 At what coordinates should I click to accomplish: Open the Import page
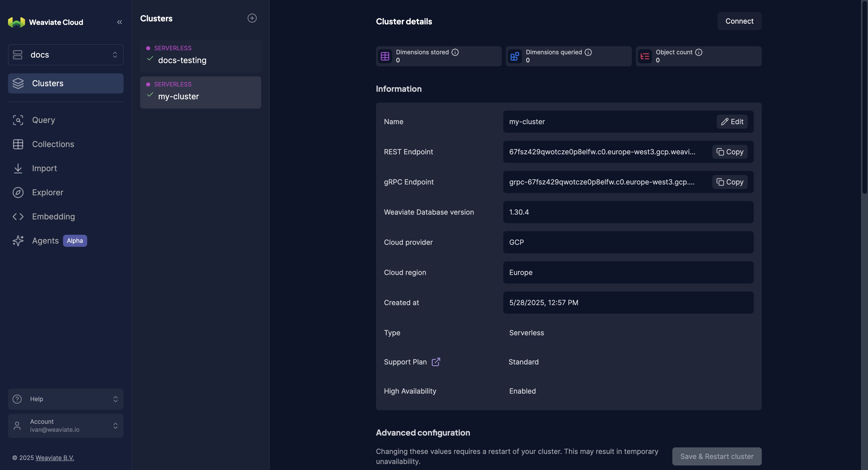[66, 168]
